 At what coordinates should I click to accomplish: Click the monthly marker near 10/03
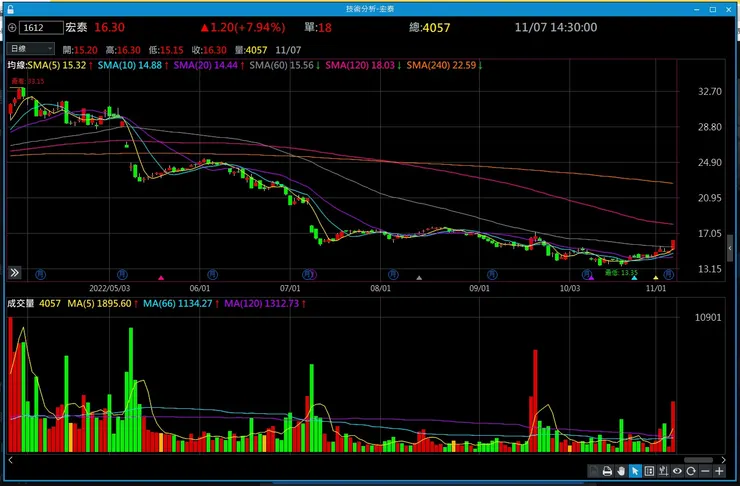point(586,274)
